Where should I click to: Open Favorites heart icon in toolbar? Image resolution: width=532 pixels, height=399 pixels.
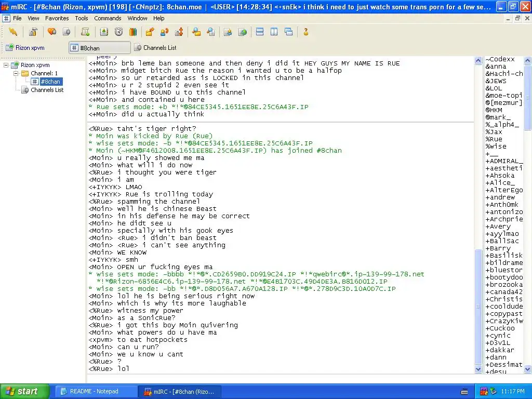(52, 32)
